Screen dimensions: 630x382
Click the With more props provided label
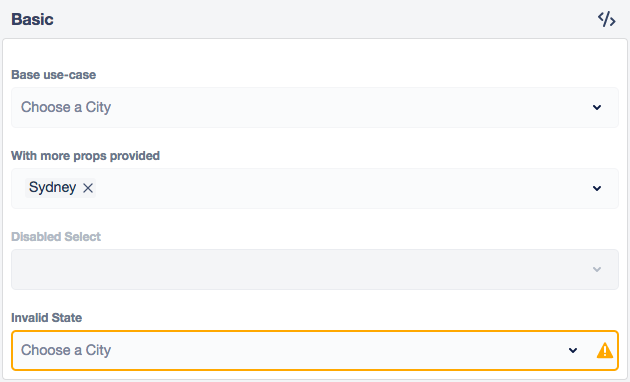point(86,155)
